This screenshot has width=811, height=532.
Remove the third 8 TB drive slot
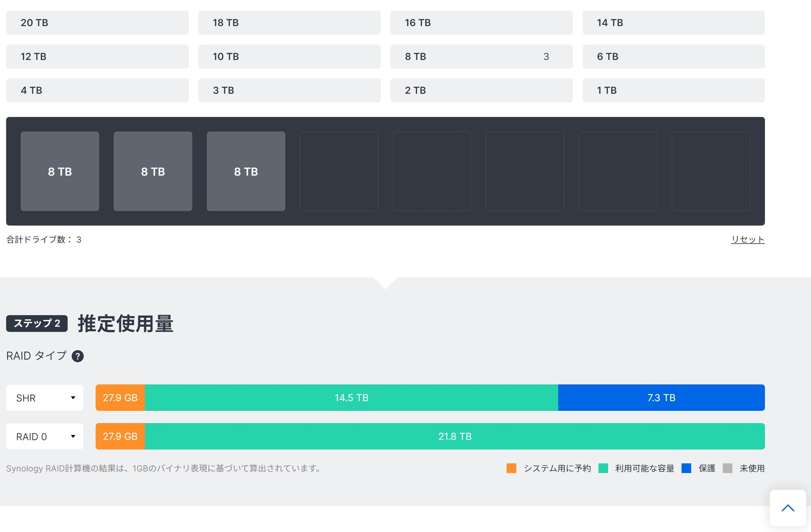click(246, 171)
